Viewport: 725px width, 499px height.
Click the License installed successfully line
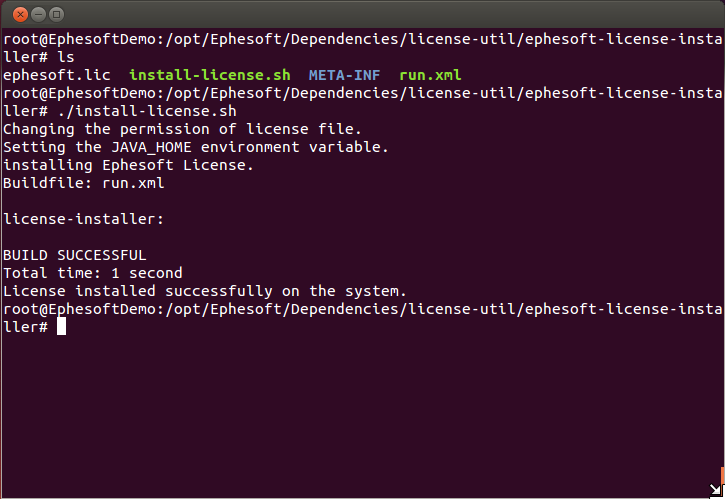[x=204, y=291]
